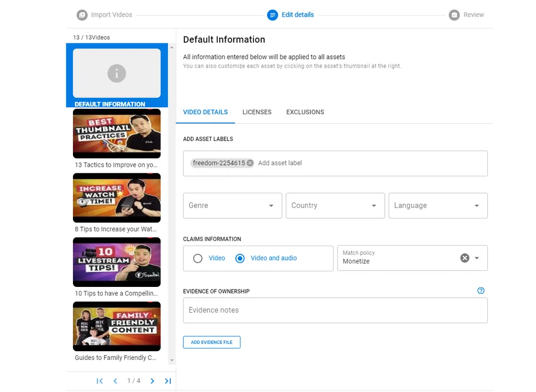Click the Review step label
The height and width of the screenshot is (392, 536).
coord(473,14)
